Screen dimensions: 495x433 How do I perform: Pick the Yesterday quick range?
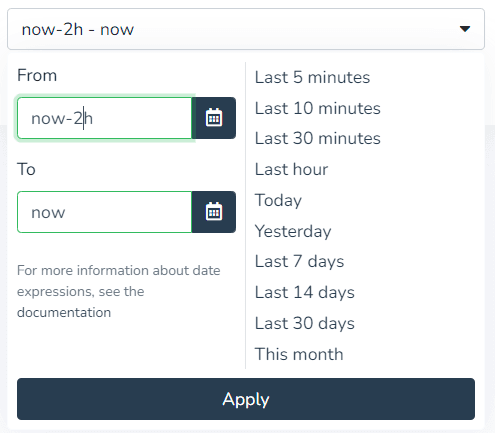click(293, 231)
